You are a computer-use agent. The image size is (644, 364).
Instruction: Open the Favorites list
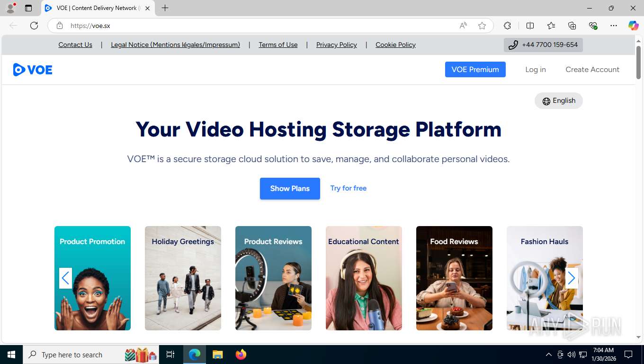tap(551, 26)
